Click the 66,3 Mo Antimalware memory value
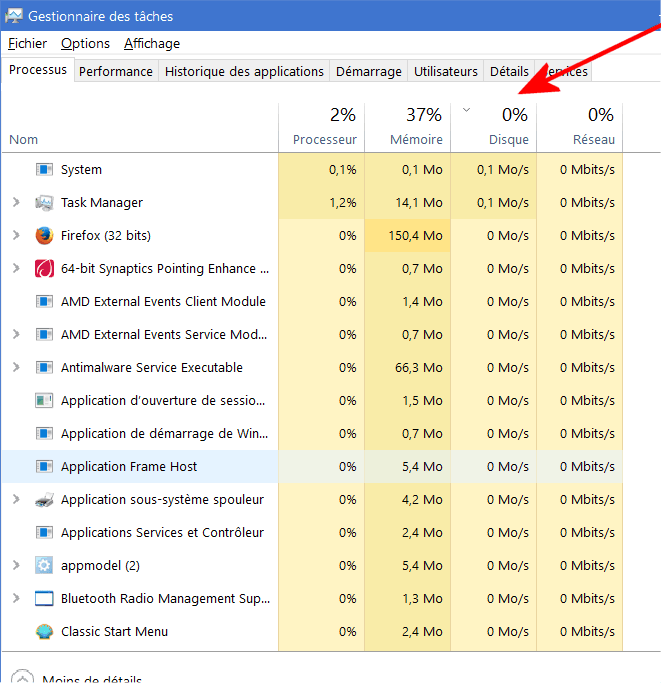Screen dimensions: 661x683 [419, 368]
